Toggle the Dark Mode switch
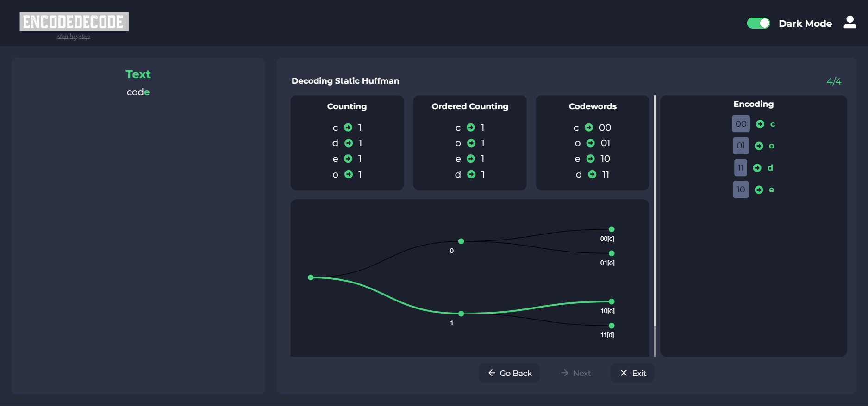Screen dimensions: 868x406 point(758,23)
